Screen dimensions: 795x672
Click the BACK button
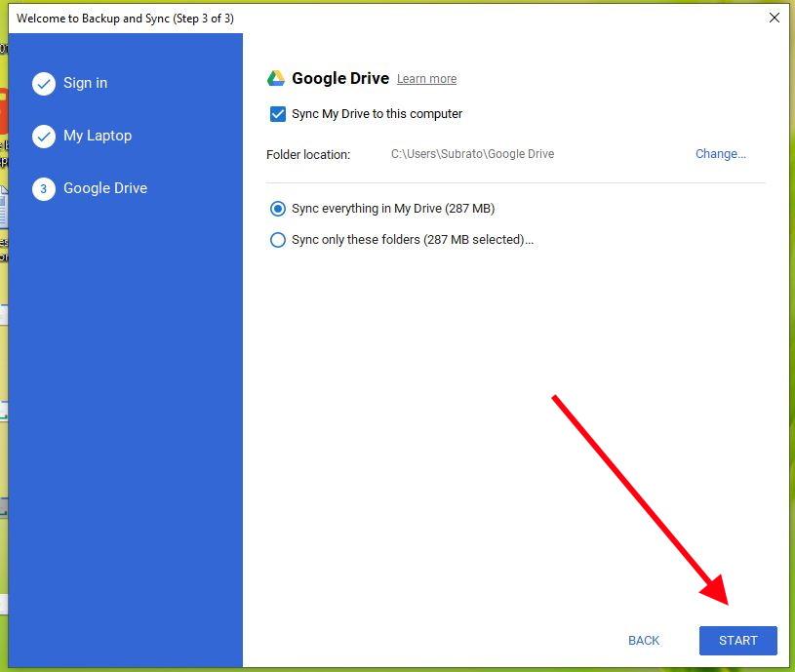pos(644,641)
